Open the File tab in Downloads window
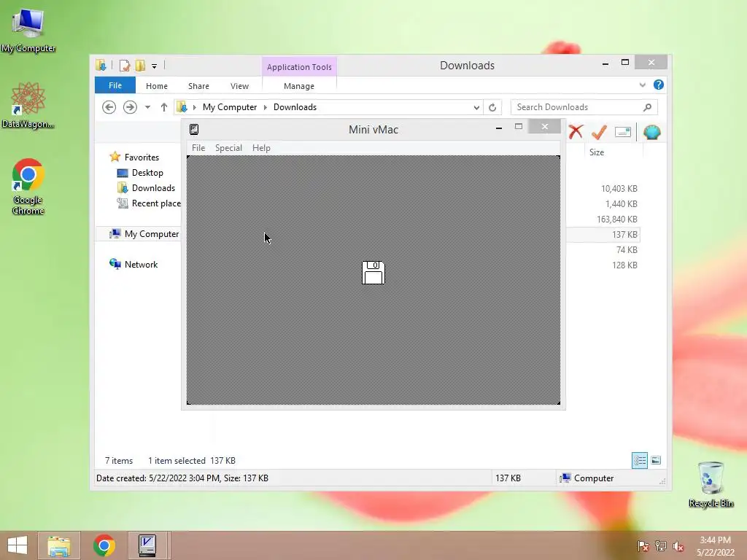This screenshot has width=747, height=560. click(115, 86)
